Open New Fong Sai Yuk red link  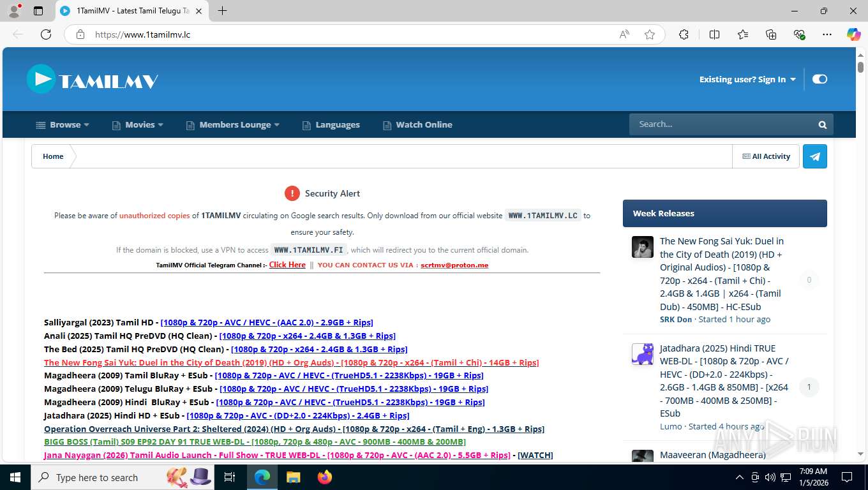tap(291, 362)
